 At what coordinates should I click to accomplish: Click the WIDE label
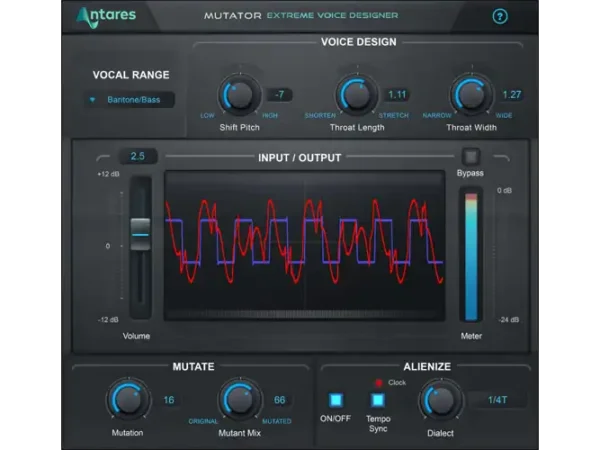(x=504, y=116)
